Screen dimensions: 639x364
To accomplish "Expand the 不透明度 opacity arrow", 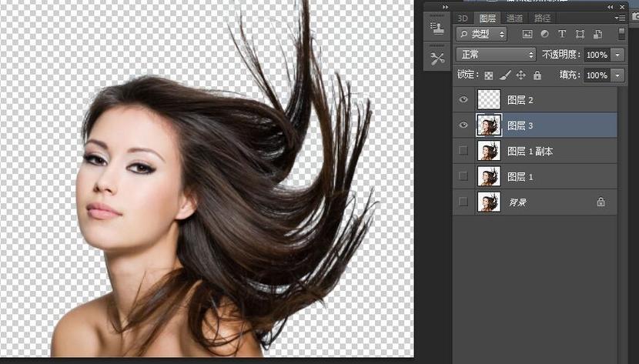I will click(617, 55).
